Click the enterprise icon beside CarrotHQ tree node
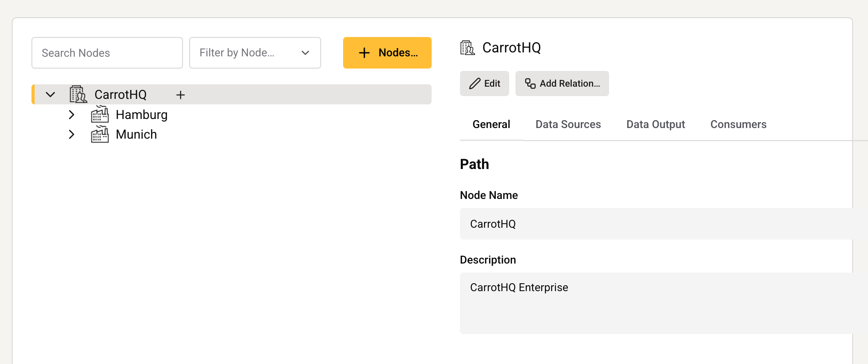 (x=78, y=95)
